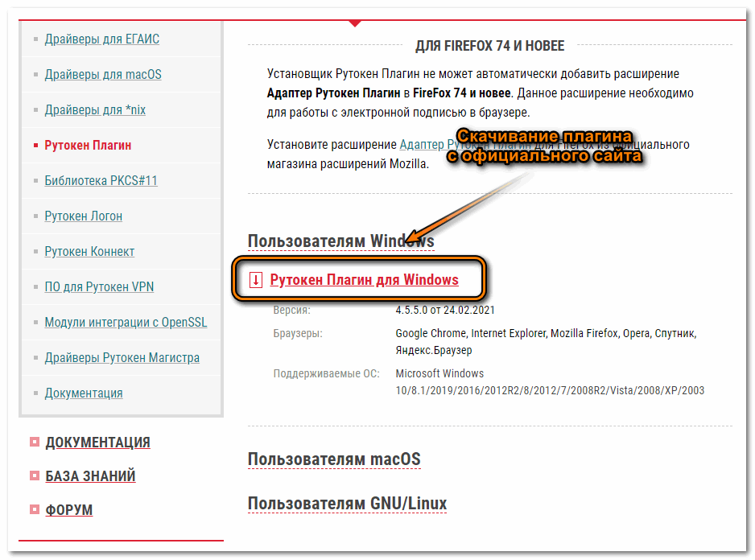This screenshot has width=755, height=560.
Task: Click the Версия label
Action: pyautogui.click(x=292, y=310)
